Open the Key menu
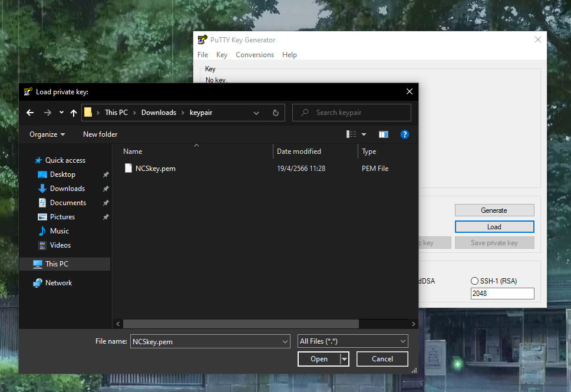 pos(222,55)
